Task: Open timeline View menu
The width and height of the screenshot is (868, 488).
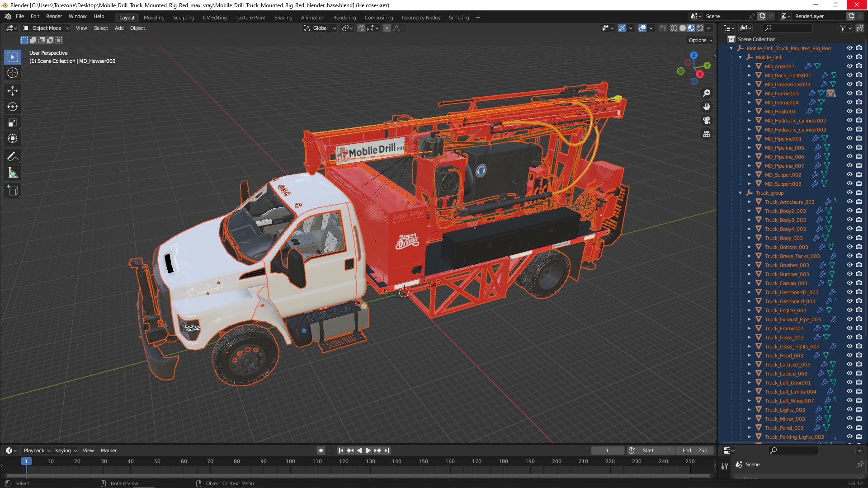Action: click(88, 450)
